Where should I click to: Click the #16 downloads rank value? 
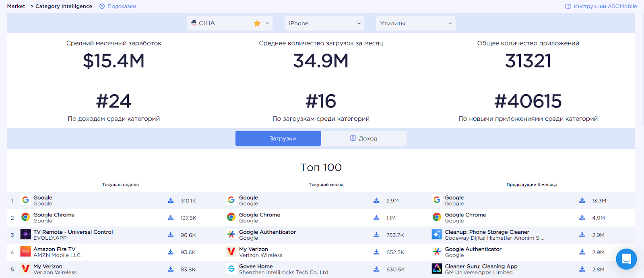pos(321,101)
